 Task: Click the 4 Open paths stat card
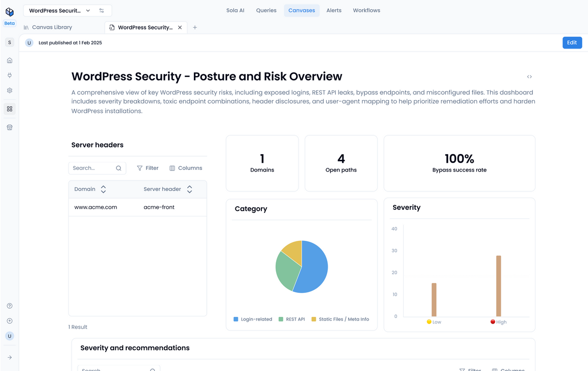click(x=341, y=163)
